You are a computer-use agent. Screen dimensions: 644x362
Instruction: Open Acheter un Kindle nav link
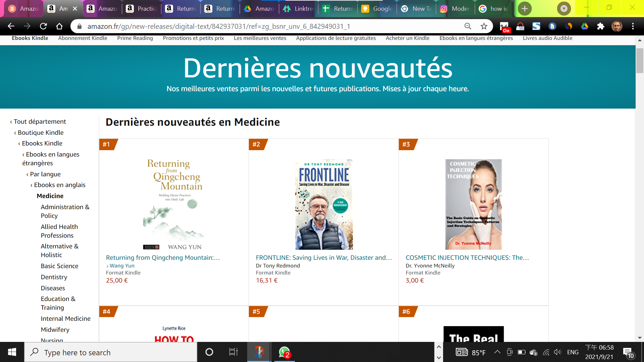pyautogui.click(x=408, y=38)
